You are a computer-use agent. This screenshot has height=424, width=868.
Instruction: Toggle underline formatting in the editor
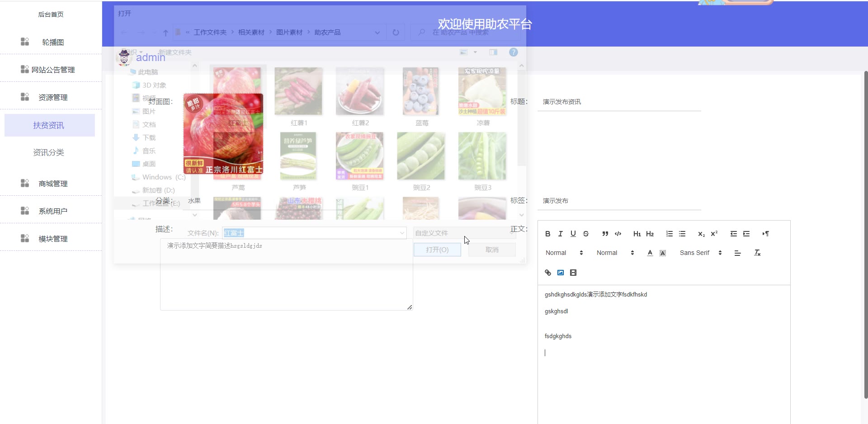point(573,234)
